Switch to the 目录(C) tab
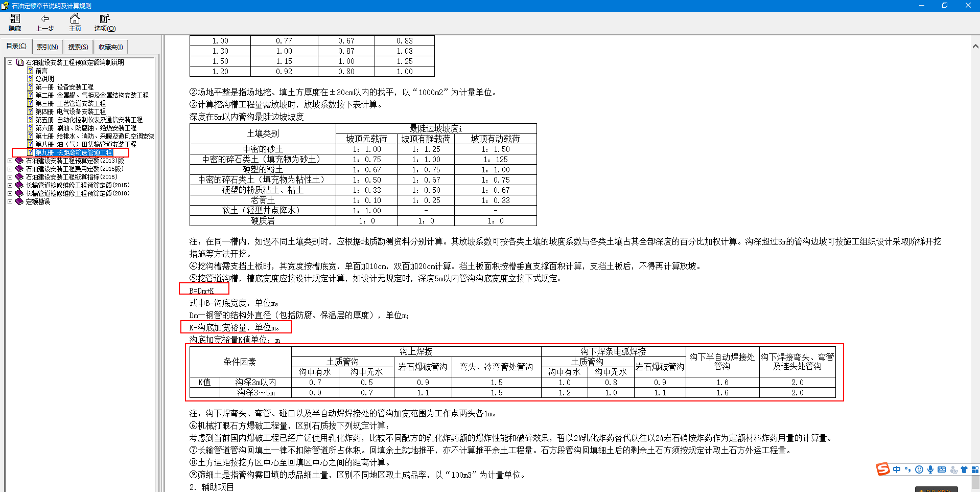Screen dimensions: 980x492 pyautogui.click(x=16, y=46)
